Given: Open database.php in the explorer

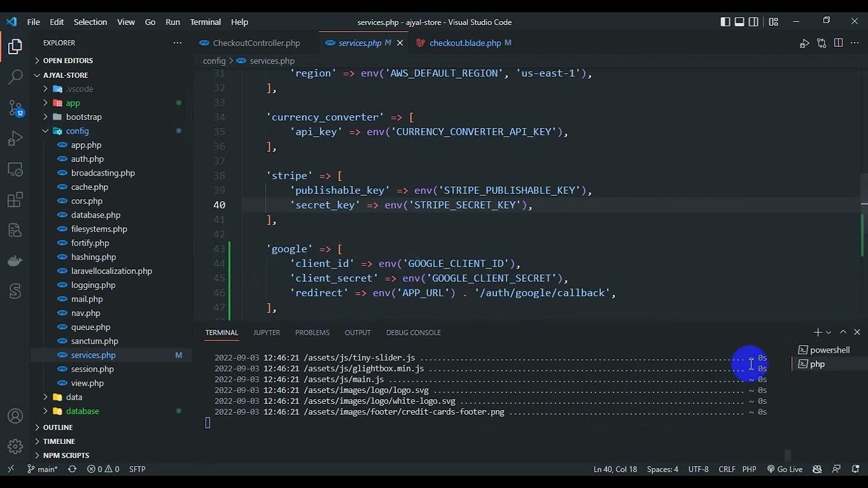Looking at the screenshot, I should click(96, 215).
